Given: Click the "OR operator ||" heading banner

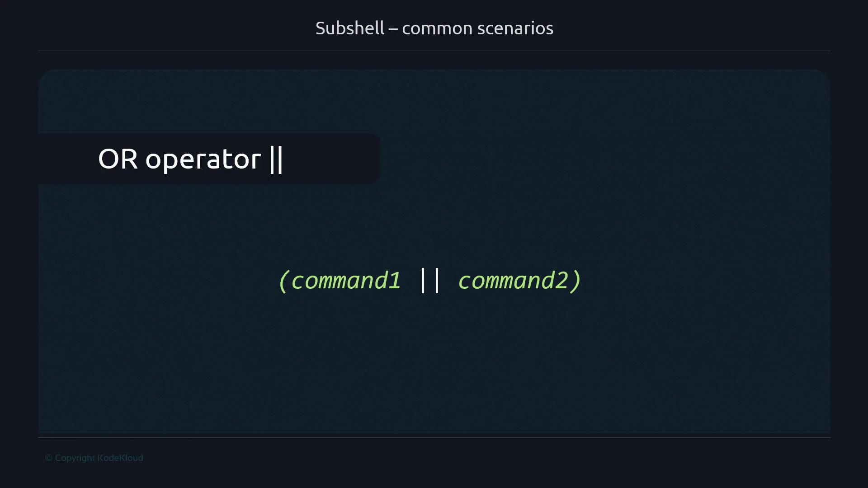Looking at the screenshot, I should pyautogui.click(x=208, y=159).
